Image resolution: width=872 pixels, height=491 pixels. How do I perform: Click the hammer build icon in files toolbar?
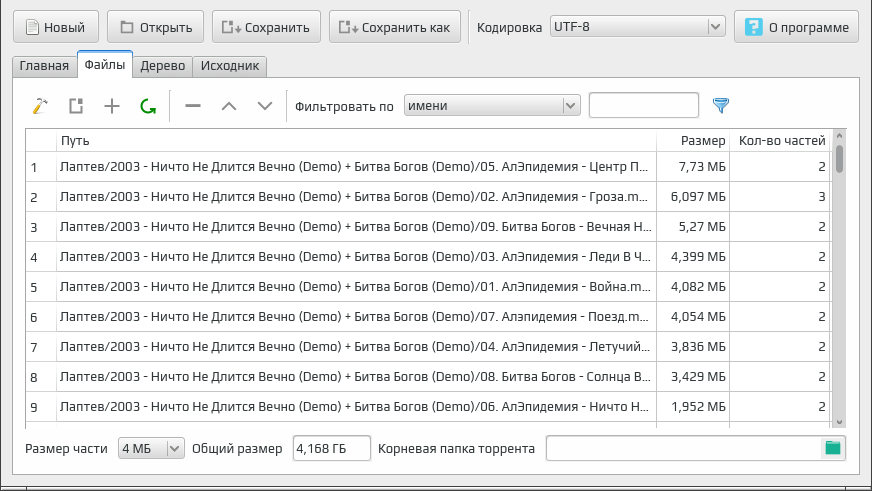40,106
